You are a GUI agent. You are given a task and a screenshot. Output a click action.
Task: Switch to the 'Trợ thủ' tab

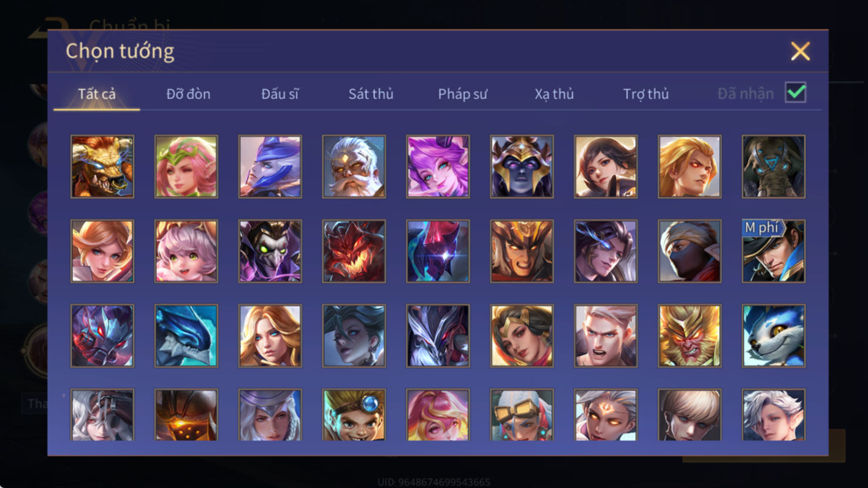(646, 94)
